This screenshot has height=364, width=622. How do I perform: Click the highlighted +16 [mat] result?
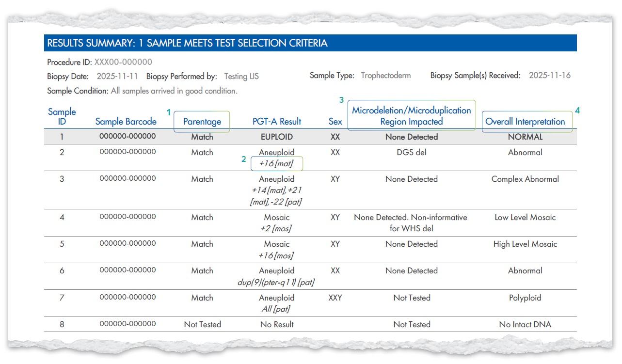tap(276, 164)
